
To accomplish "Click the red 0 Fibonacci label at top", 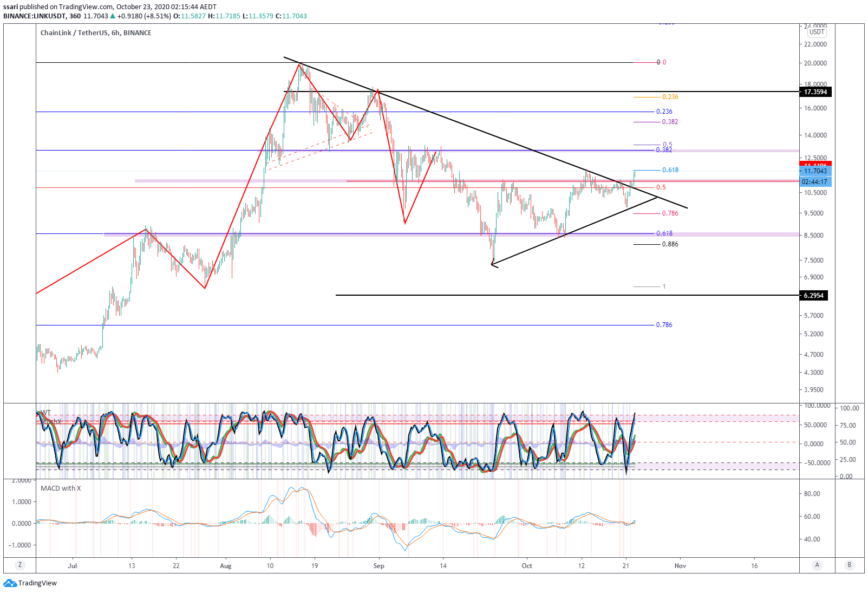I will click(664, 62).
